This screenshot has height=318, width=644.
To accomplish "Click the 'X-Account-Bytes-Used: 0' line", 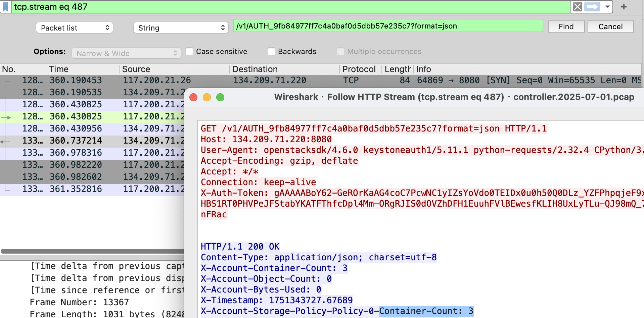I will tap(261, 289).
